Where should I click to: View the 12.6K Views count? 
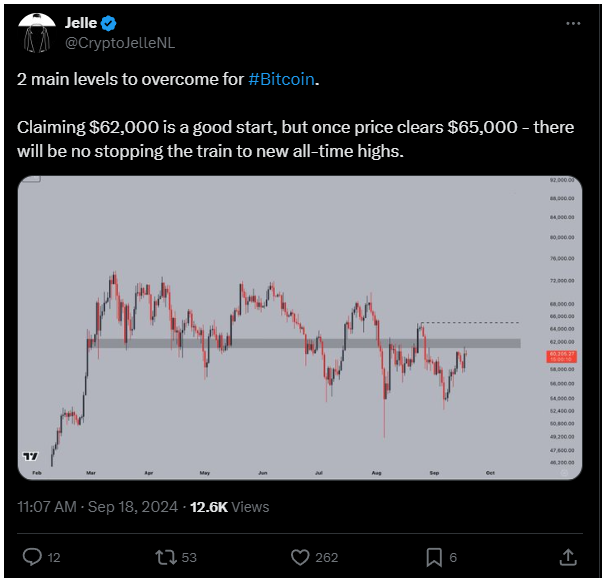coord(230,507)
